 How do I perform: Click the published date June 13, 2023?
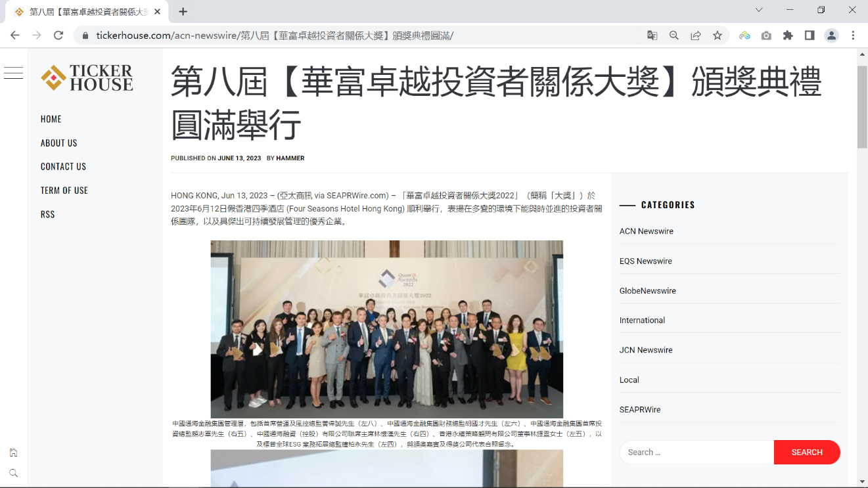(x=239, y=158)
